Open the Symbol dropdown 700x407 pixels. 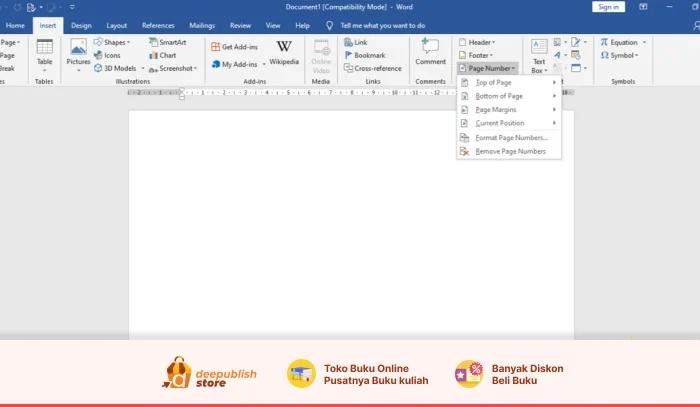[x=620, y=55]
